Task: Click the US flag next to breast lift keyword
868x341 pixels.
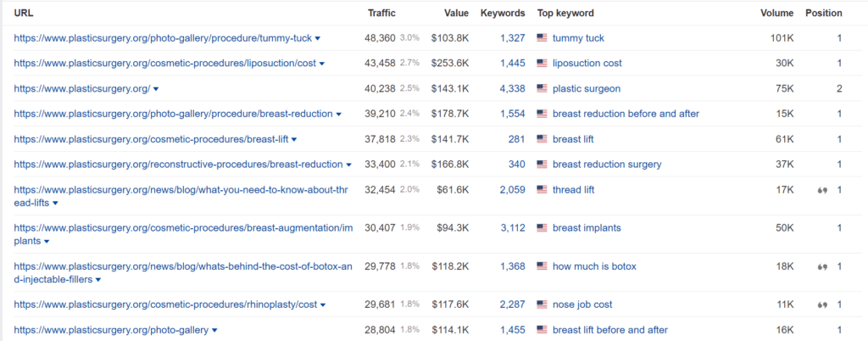Action: (542, 139)
